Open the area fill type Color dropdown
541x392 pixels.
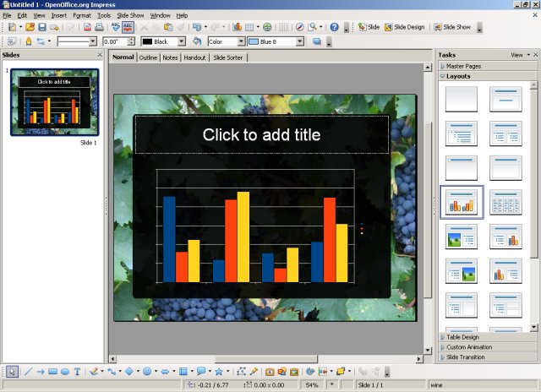coord(242,41)
